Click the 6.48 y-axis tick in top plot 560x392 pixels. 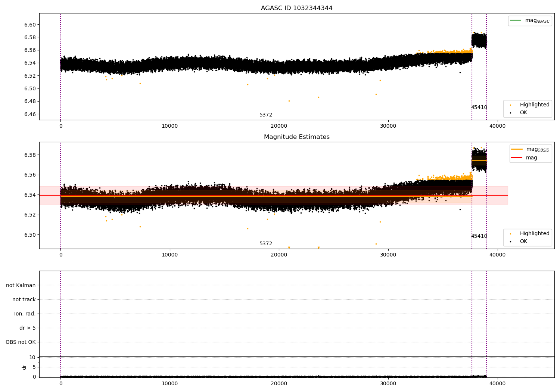pyautogui.click(x=30, y=102)
